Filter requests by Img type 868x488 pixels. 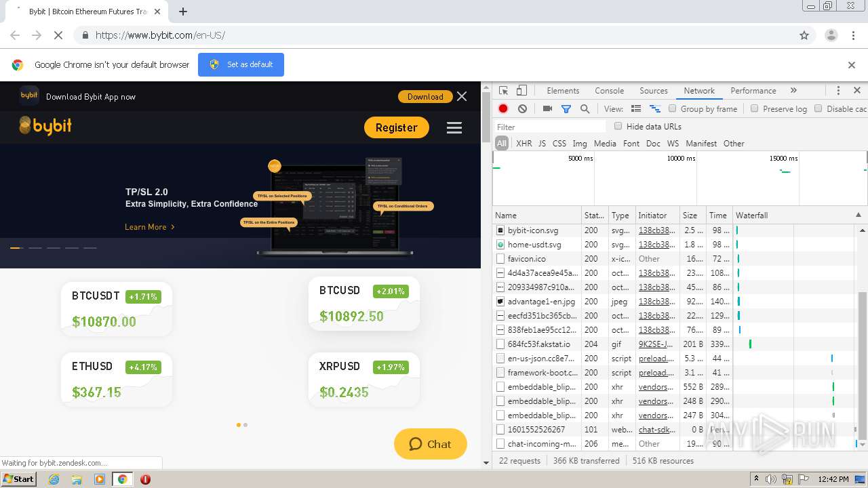click(x=579, y=144)
